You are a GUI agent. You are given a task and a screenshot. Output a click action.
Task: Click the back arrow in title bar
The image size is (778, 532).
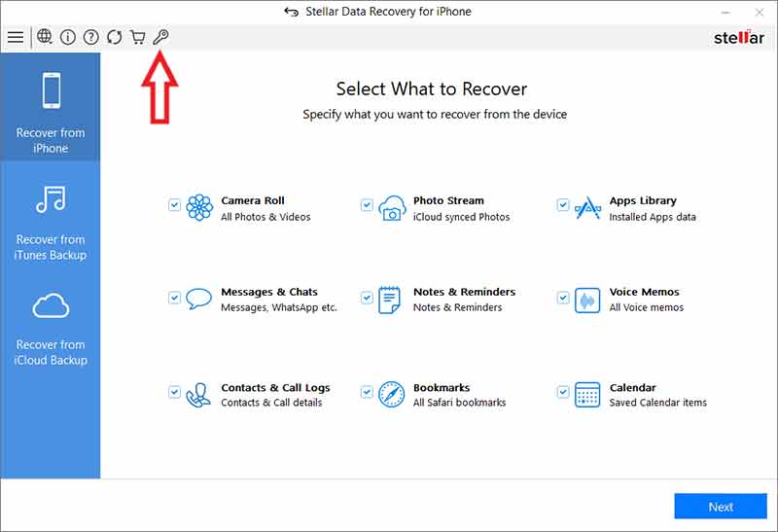coord(291,13)
